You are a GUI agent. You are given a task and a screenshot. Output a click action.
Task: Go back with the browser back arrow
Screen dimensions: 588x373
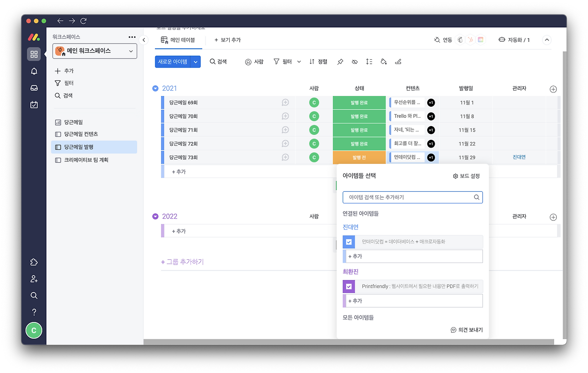coord(60,21)
